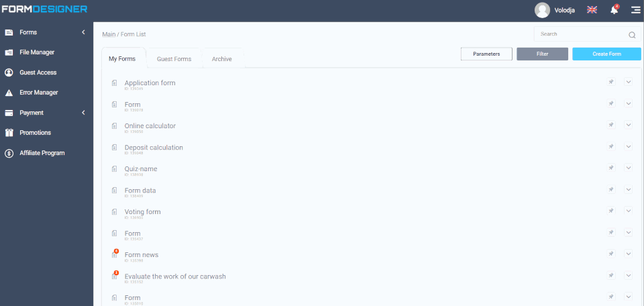Screen dimensions: 644x306
Task: Open the dropdown arrow for Form data
Action: click(629, 189)
